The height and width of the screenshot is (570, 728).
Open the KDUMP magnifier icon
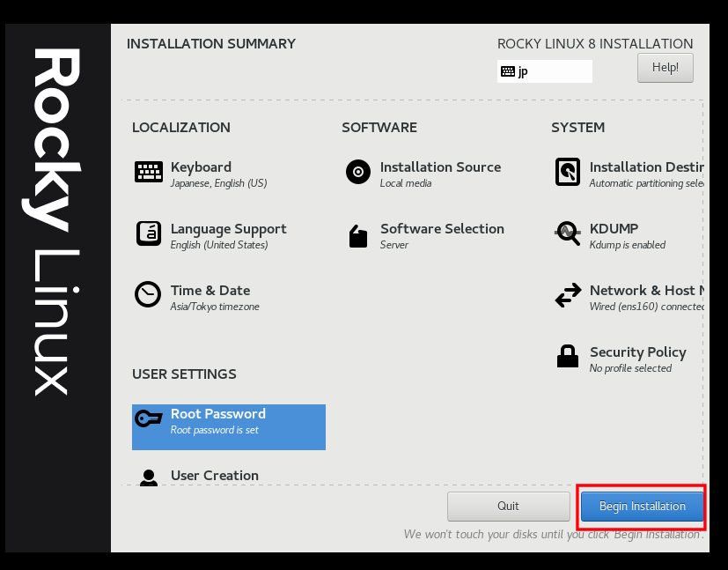point(568,233)
